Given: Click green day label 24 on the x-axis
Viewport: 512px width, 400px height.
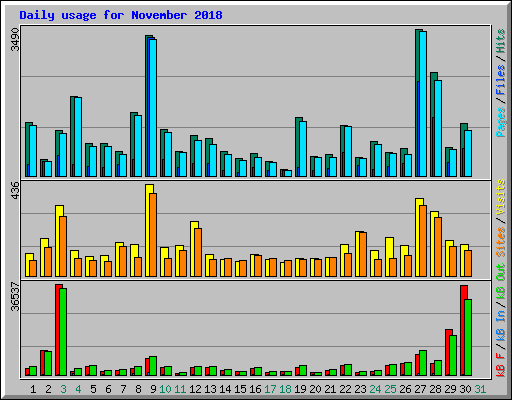Looking at the screenshot, I should point(375,389).
